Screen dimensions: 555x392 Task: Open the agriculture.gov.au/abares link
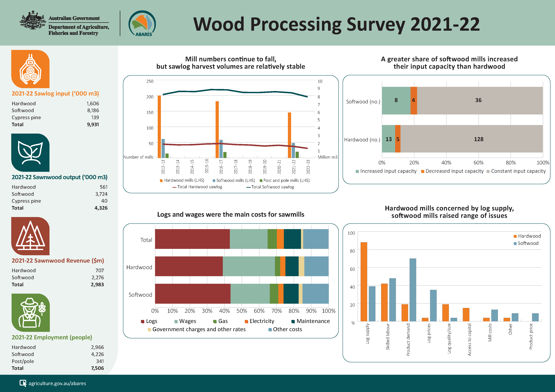point(57,383)
